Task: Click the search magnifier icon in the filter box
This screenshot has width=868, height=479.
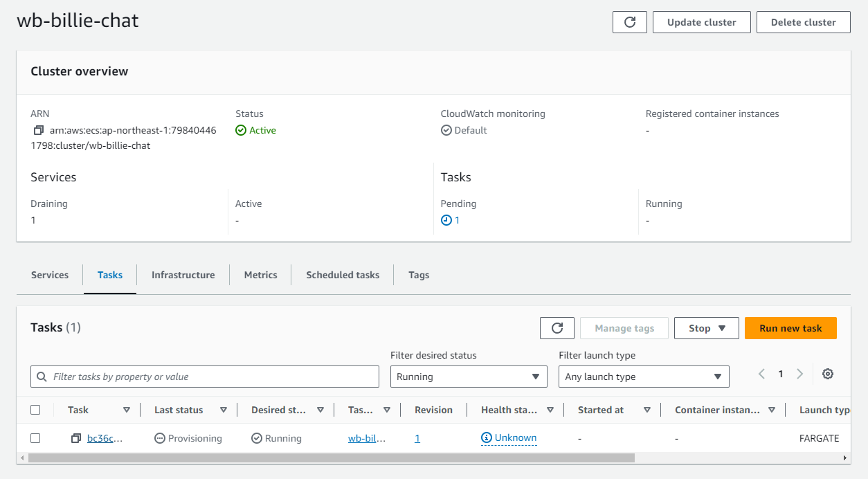Action: 42,377
